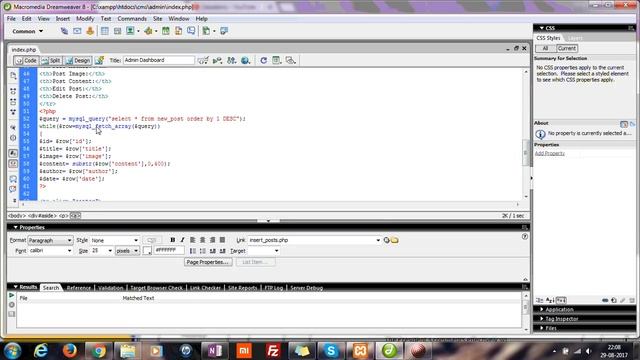
Task: Click the Visual Aids icon
Action: tap(291, 60)
